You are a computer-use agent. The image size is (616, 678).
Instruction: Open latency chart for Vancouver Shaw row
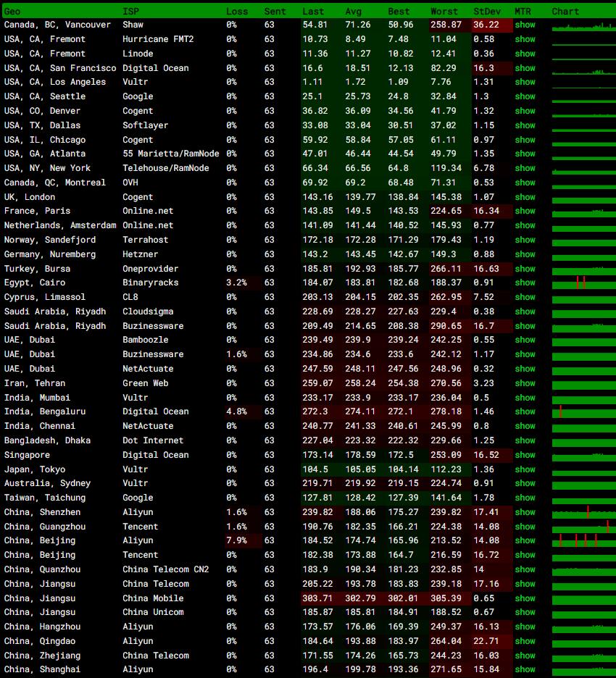tap(584, 26)
